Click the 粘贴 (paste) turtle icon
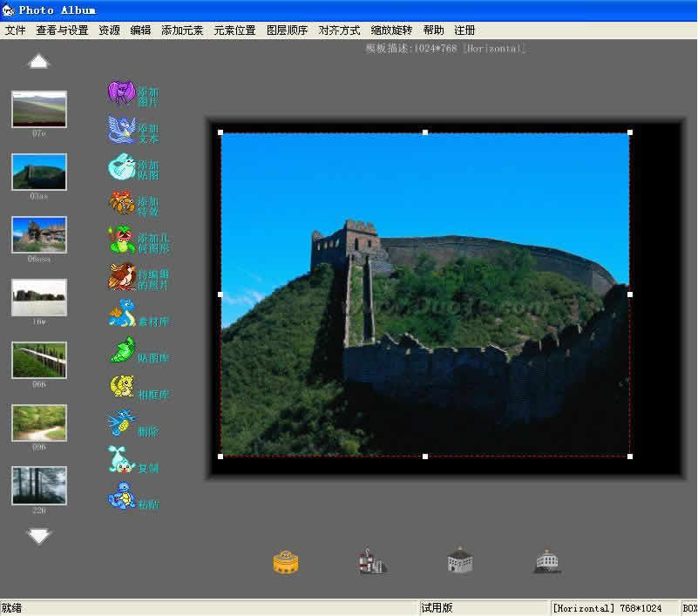698x616 pixels. point(121,496)
